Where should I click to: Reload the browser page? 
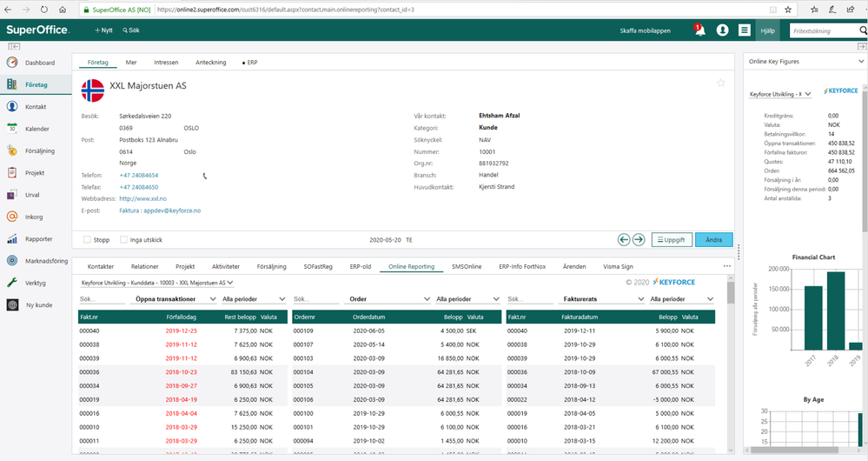coord(43,10)
